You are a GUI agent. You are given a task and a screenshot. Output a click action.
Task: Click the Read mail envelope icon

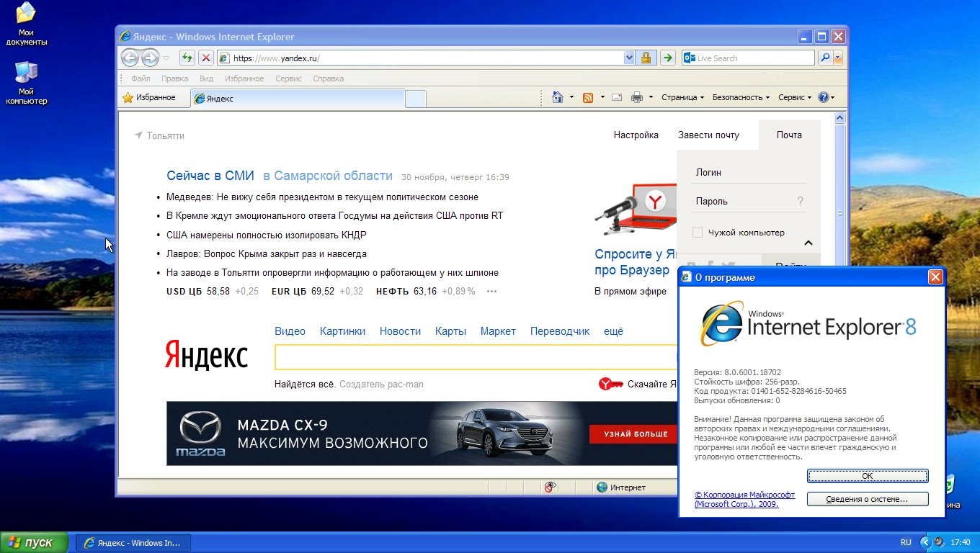pos(618,97)
